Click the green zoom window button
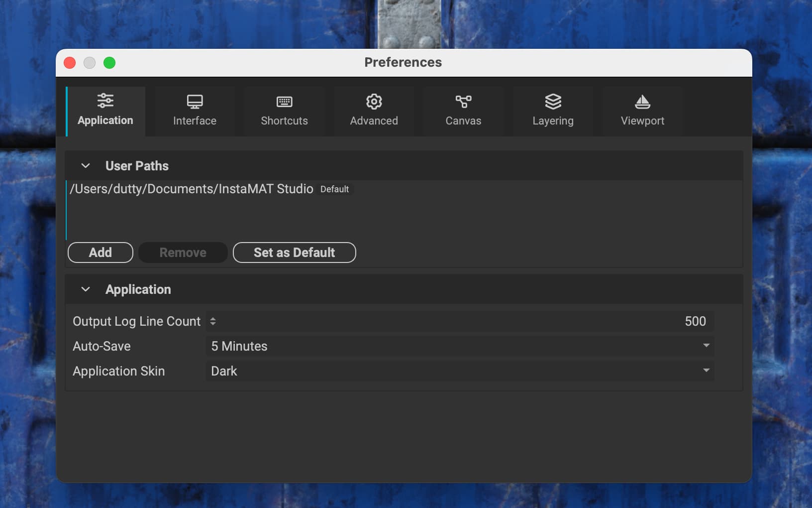The image size is (812, 508). coord(109,63)
